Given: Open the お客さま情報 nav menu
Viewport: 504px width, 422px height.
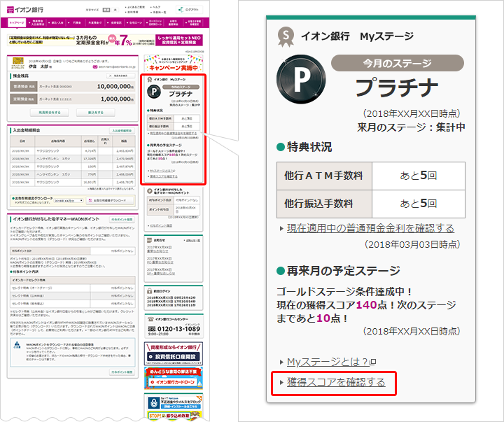Looking at the screenshot, I should coord(193,22).
